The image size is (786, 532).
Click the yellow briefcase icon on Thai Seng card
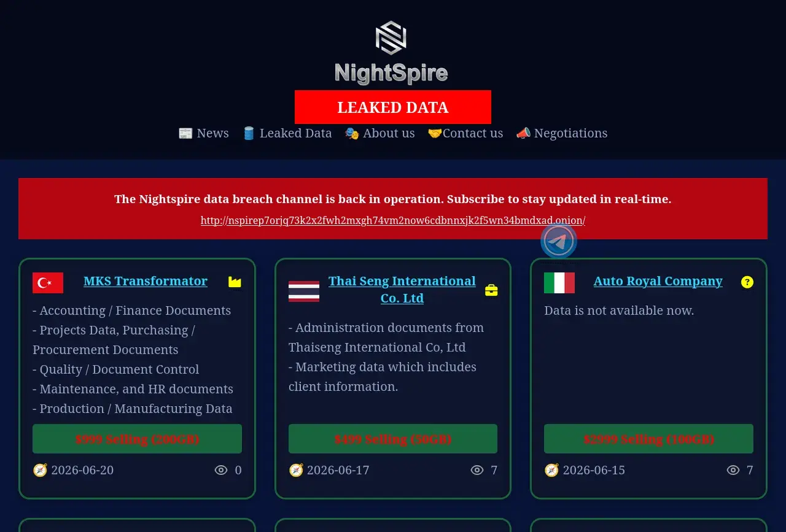click(x=491, y=290)
